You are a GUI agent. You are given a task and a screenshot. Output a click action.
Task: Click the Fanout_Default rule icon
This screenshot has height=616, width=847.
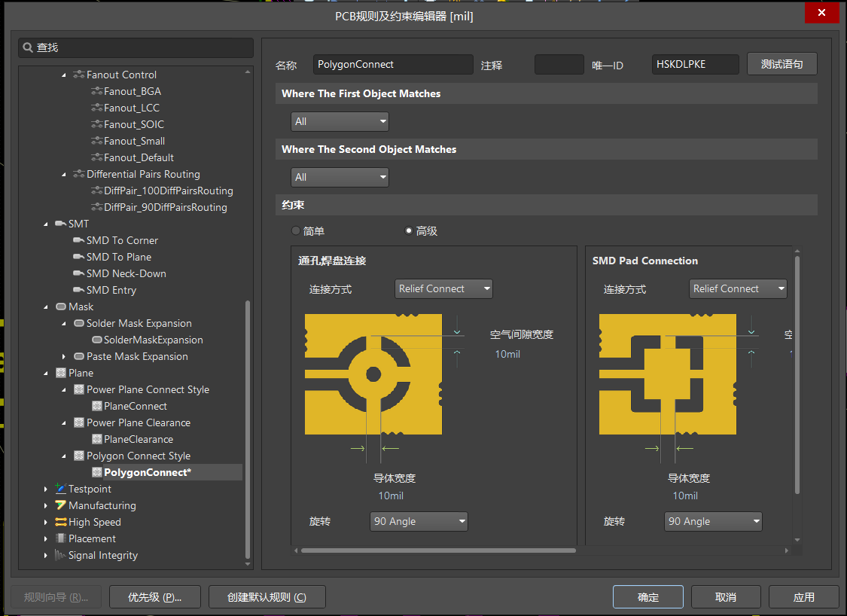point(96,158)
